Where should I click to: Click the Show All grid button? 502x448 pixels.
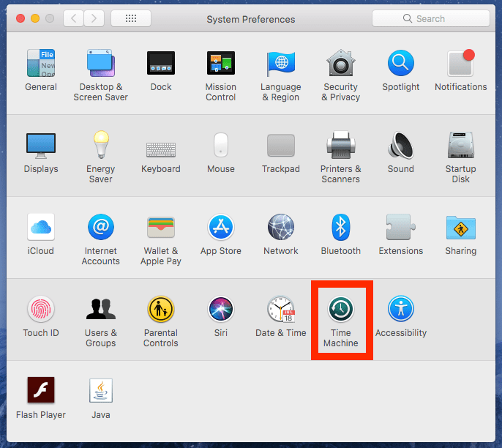(131, 18)
